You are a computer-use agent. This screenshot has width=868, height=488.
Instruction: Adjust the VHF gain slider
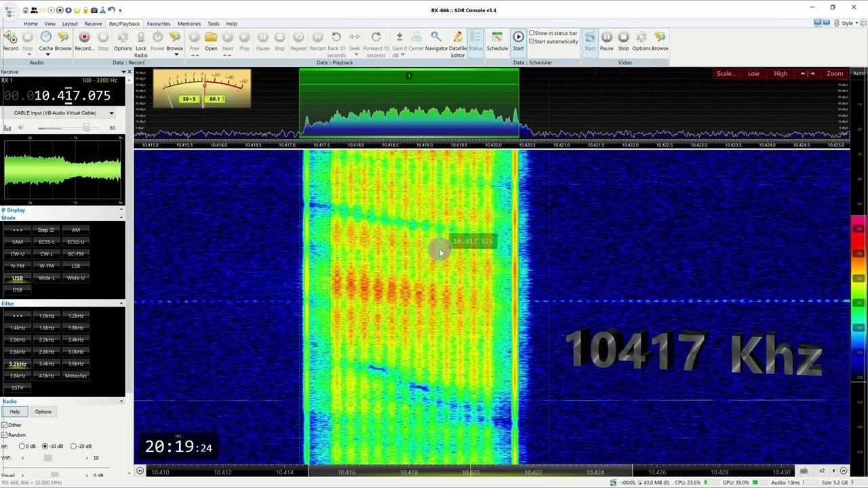[54, 457]
